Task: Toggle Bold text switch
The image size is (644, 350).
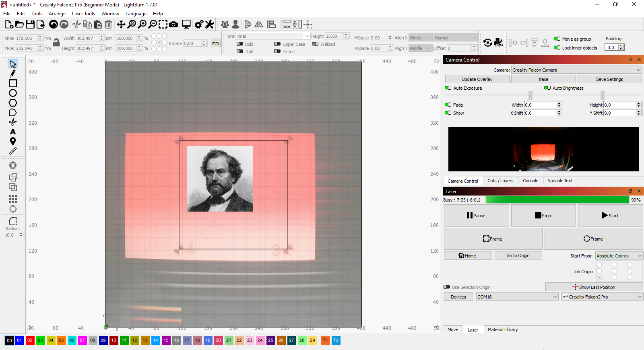Action: point(240,44)
